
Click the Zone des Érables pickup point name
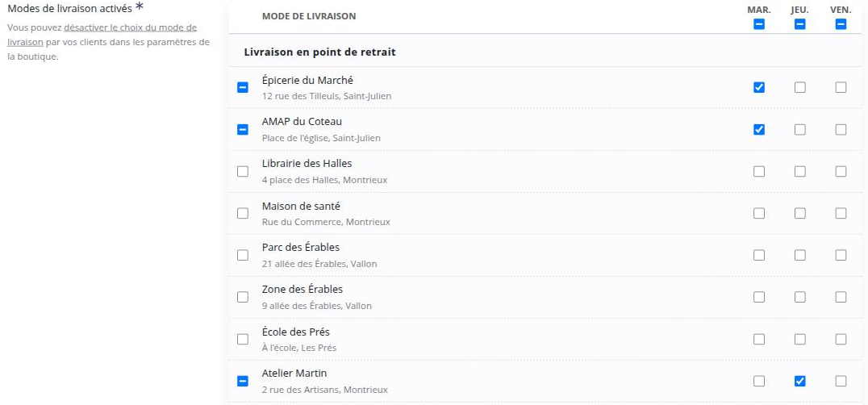303,290
